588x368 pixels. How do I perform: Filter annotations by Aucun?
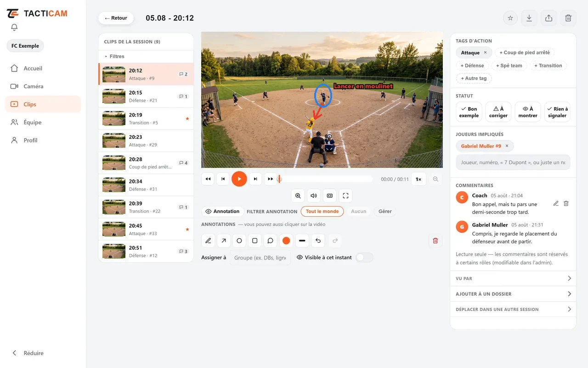click(359, 212)
